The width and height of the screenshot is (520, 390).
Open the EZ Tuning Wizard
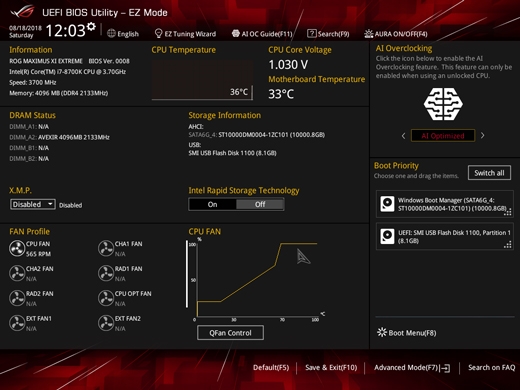click(x=185, y=34)
